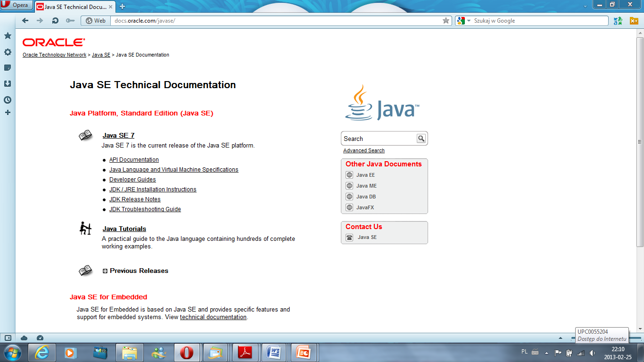Click the vertical page scrollbar thumb
The width and height of the screenshot is (644, 362).
[x=640, y=141]
